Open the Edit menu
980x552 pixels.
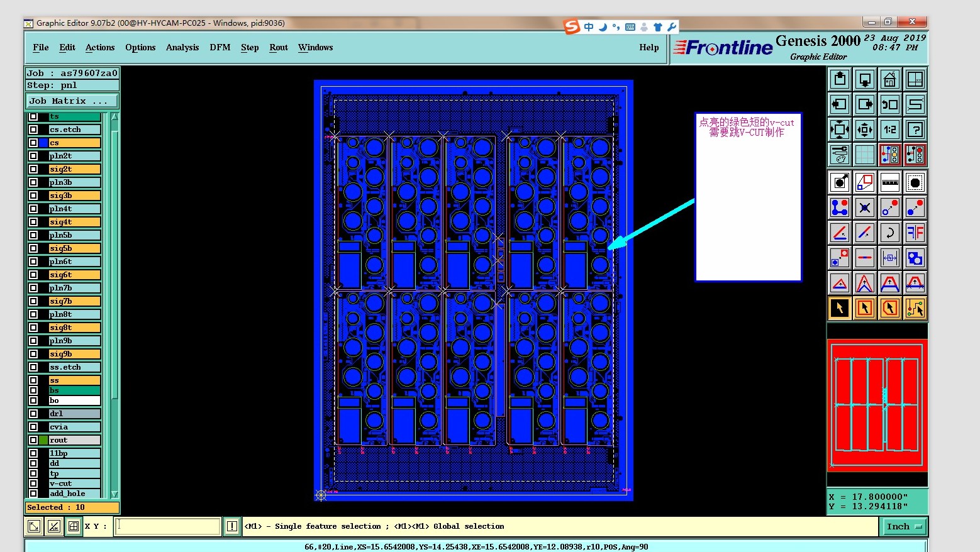point(67,47)
